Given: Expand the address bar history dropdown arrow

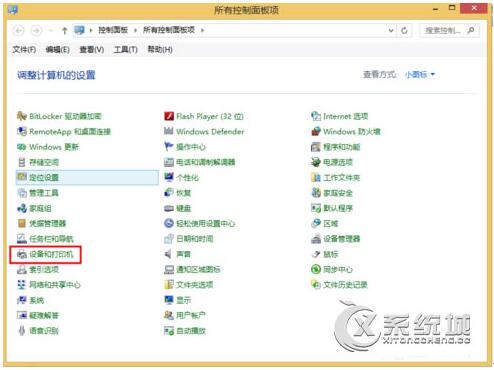Looking at the screenshot, I should coord(391,31).
